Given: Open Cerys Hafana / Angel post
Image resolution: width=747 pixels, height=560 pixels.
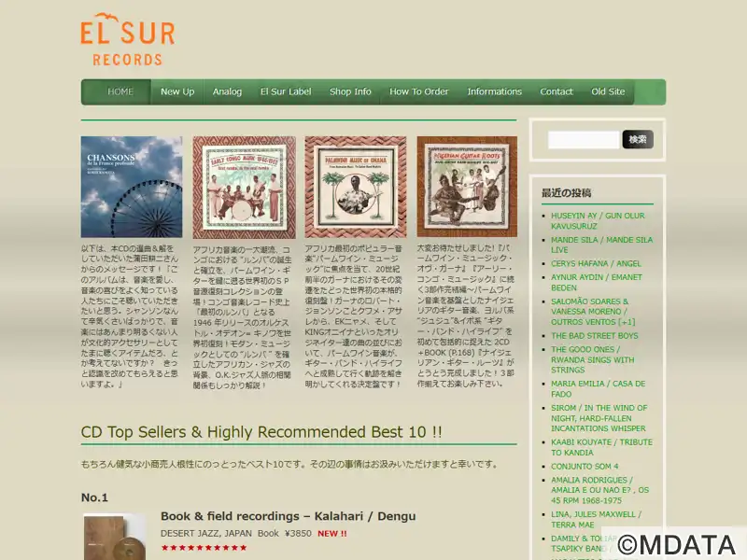Looking at the screenshot, I should (596, 263).
